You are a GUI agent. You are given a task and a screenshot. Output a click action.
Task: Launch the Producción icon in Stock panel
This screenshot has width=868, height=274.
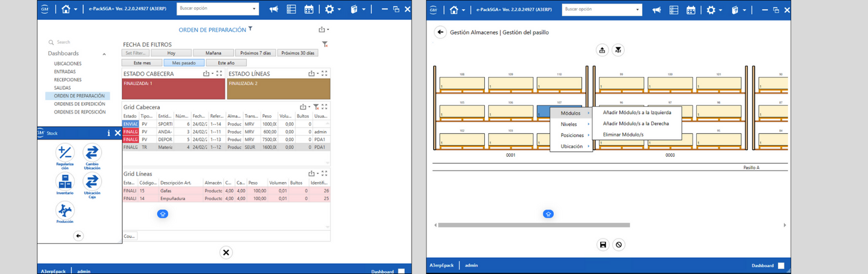65,210
